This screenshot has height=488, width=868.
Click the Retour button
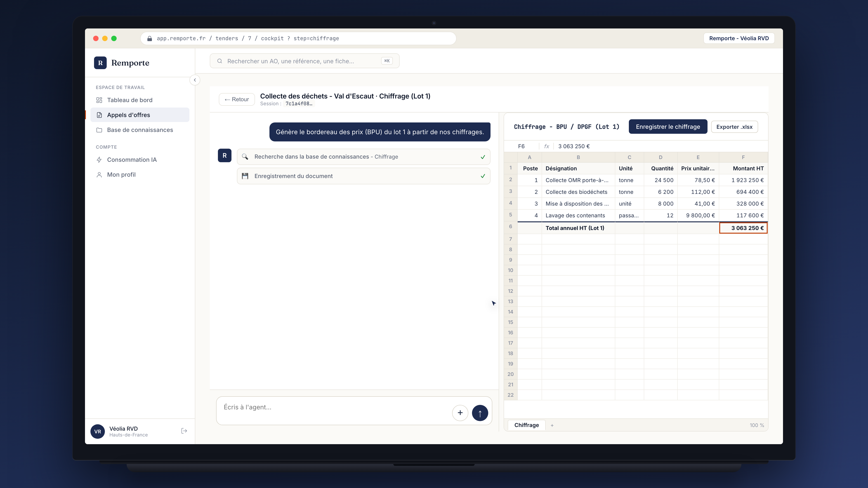coord(236,99)
